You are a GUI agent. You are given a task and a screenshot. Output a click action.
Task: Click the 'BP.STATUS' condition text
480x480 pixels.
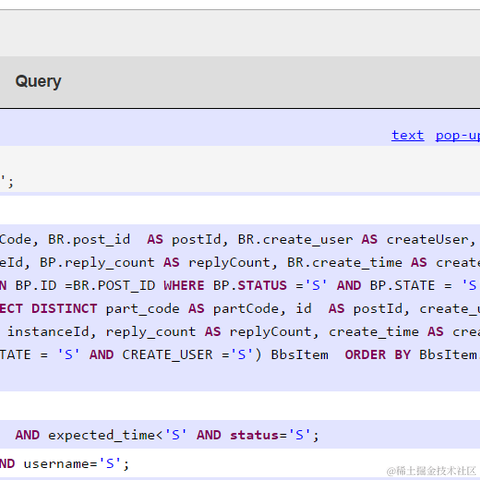click(x=250, y=286)
